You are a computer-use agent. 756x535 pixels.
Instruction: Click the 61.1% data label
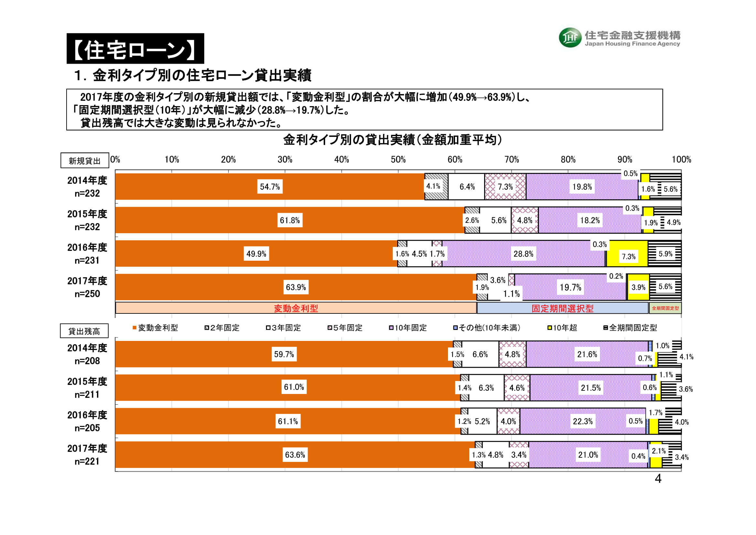(287, 421)
